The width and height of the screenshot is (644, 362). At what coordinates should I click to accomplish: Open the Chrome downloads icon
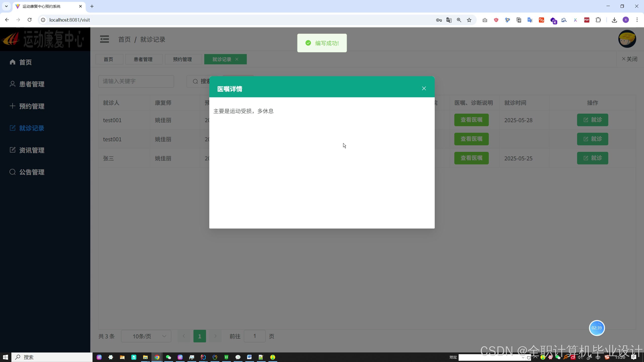click(614, 20)
